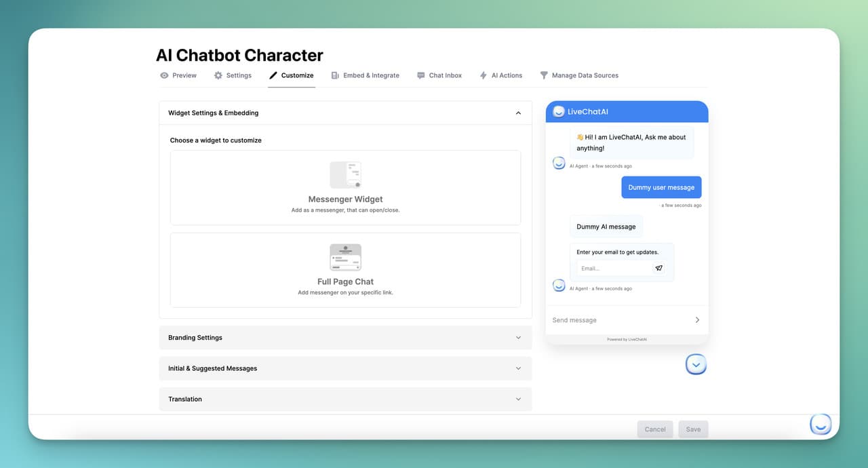Switch to Embed & Integrate tab
Viewport: 868px width, 468px height.
pyautogui.click(x=365, y=75)
